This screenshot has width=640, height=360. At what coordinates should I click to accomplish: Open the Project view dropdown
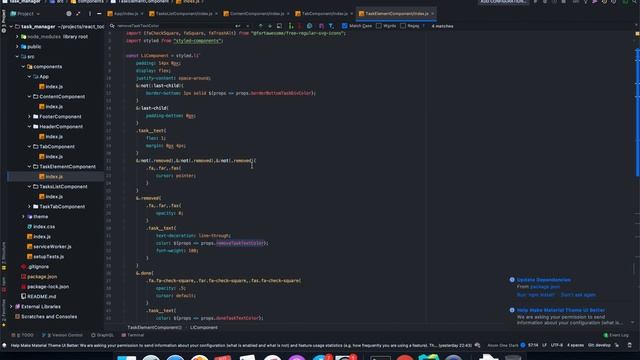[25, 13]
